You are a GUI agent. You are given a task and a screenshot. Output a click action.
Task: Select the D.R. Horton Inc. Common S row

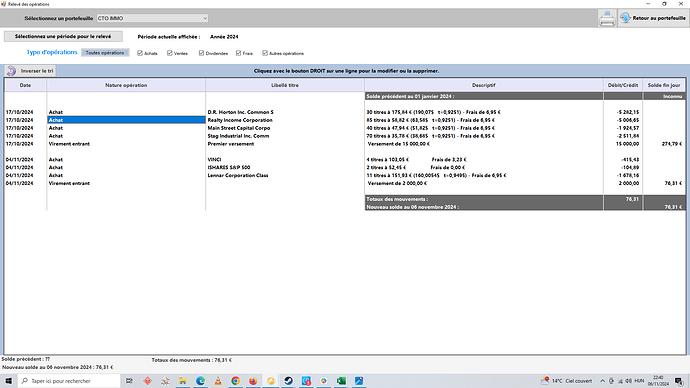click(345, 112)
